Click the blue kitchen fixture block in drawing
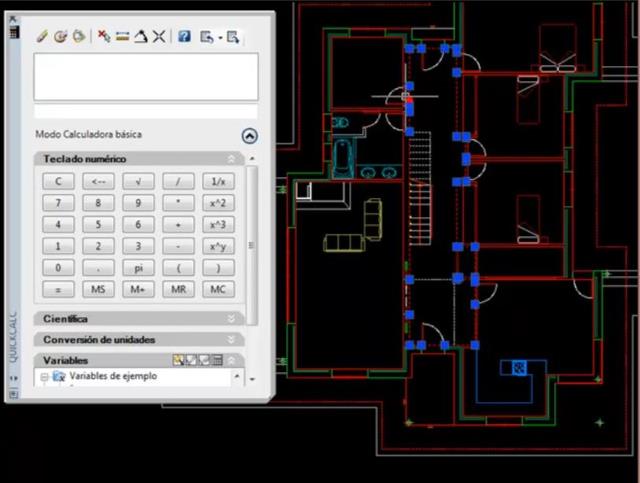The width and height of the screenshot is (640, 483). [x=519, y=367]
